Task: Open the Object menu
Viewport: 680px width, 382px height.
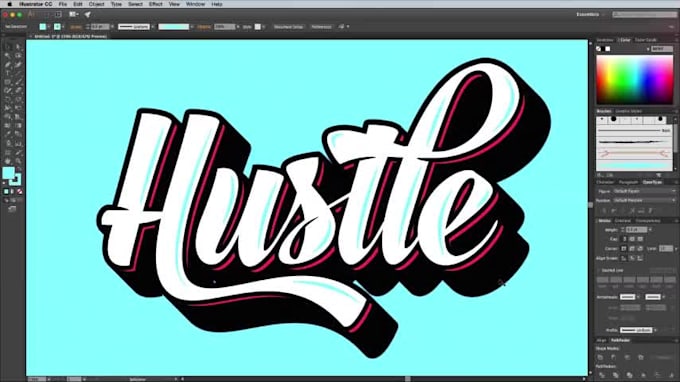Action: tap(96, 4)
